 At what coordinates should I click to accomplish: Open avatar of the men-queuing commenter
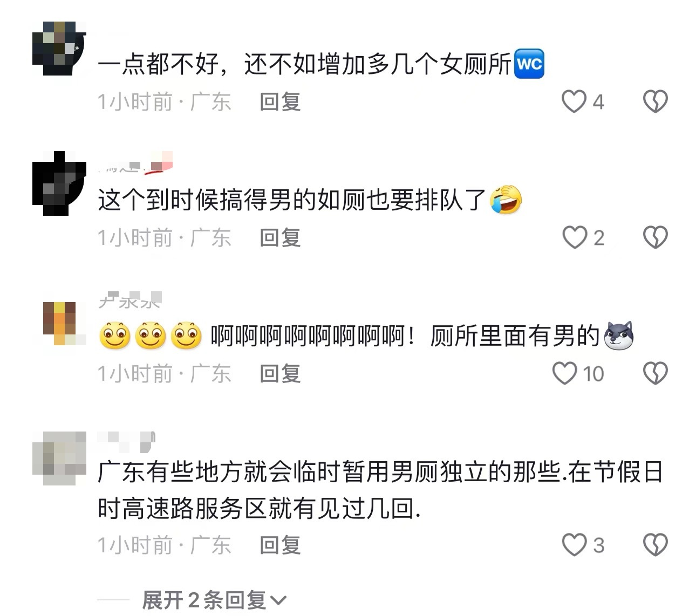59,183
